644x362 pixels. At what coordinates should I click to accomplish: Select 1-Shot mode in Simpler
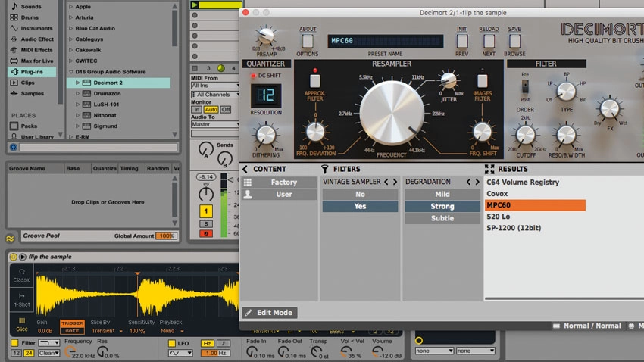(22, 300)
